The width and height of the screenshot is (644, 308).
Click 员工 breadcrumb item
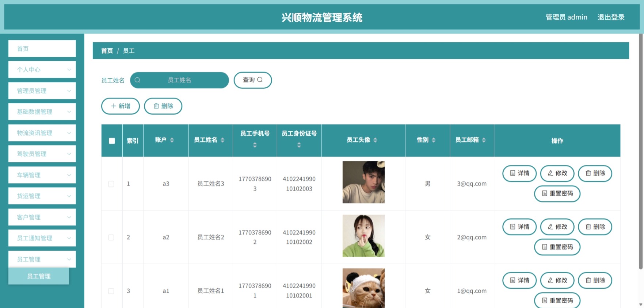(129, 51)
